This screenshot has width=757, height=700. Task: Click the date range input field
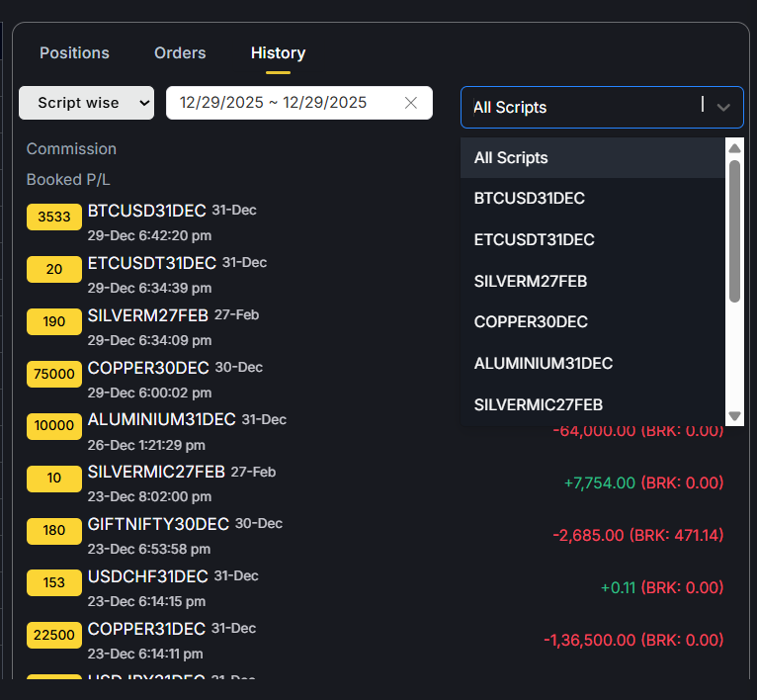282,103
